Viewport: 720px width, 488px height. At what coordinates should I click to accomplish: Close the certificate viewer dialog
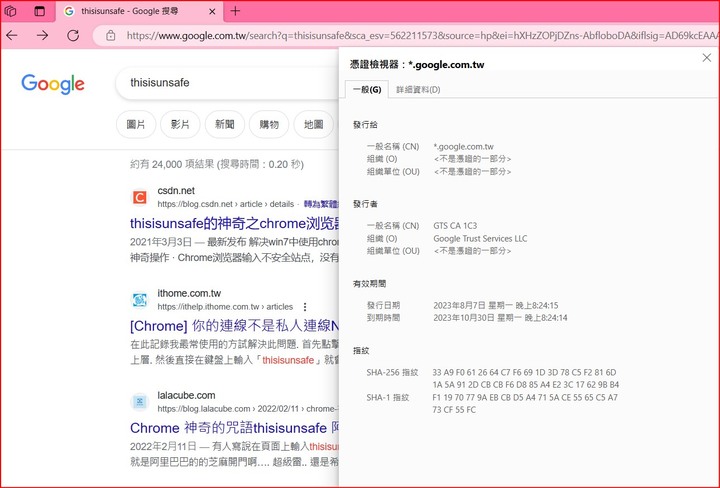(x=707, y=58)
